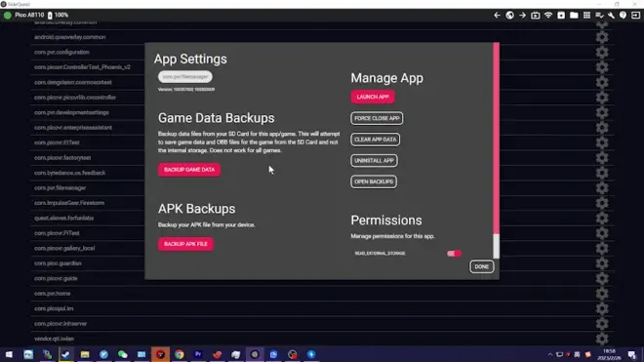The height and width of the screenshot is (362, 644).
Task: Open settings gear for android.qvaoverlay.common
Action: click(602, 37)
